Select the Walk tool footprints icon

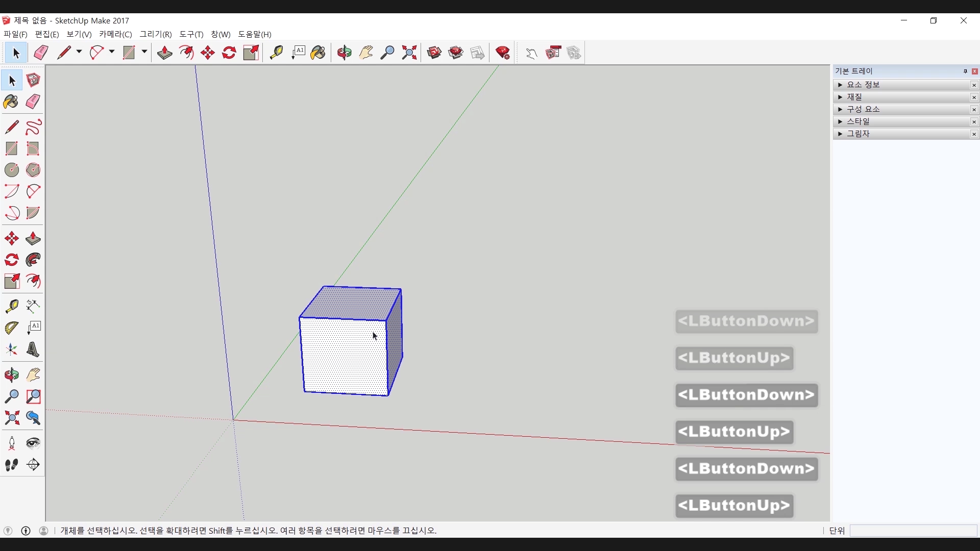[11, 465]
